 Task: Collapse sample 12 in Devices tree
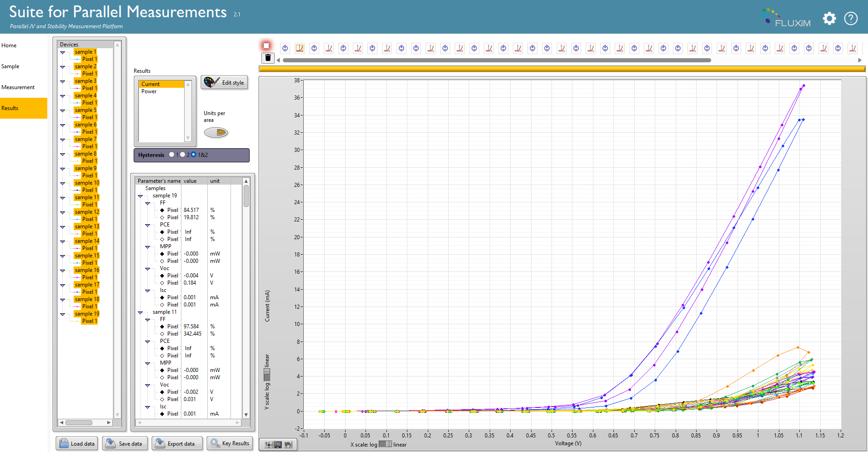[63, 212]
